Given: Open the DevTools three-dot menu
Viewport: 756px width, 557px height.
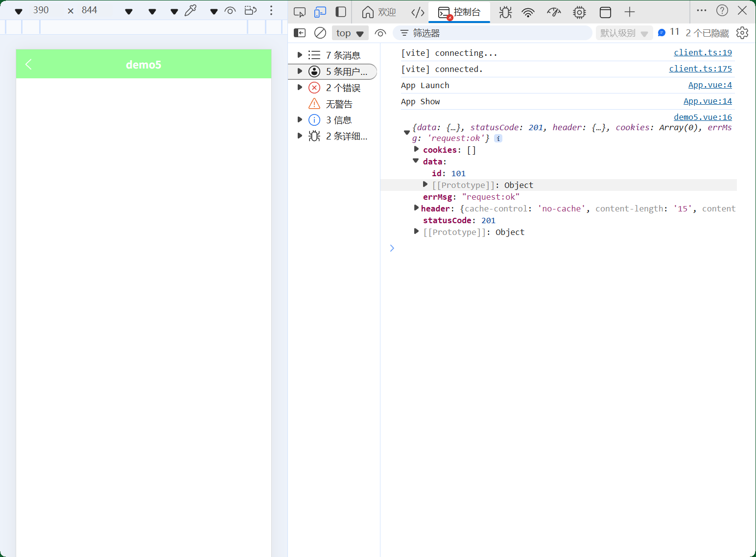Looking at the screenshot, I should pyautogui.click(x=702, y=10).
